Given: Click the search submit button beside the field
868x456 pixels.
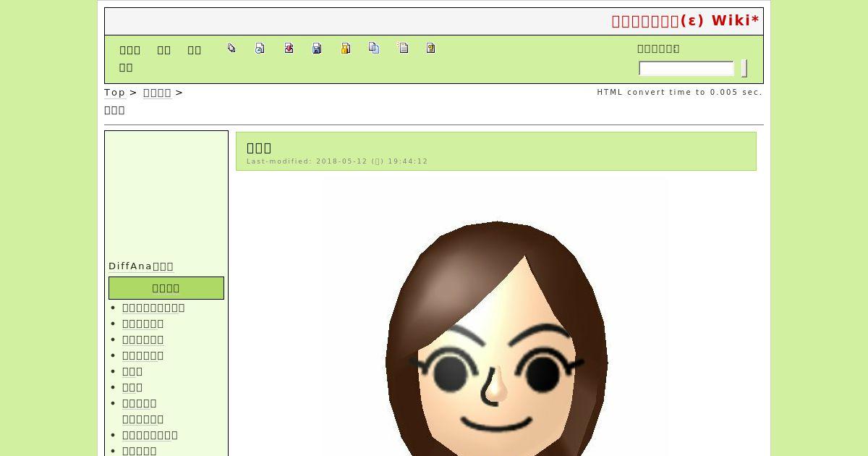Looking at the screenshot, I should pos(744,69).
